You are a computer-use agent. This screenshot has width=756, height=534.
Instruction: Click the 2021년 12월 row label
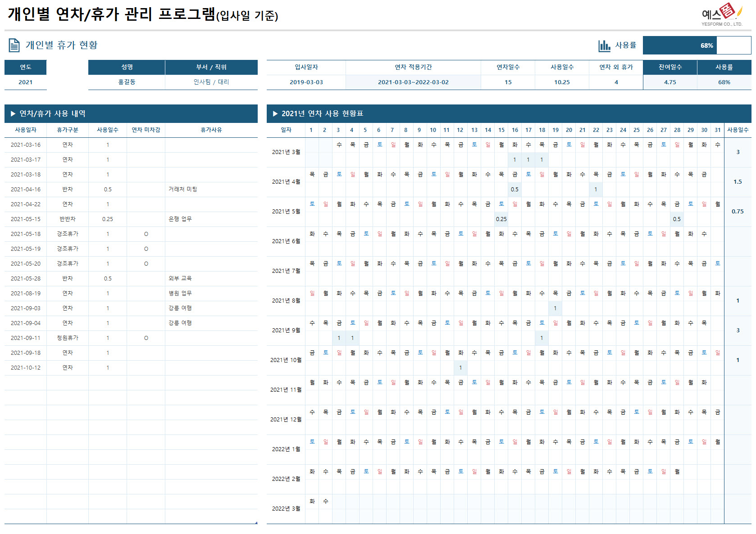[x=286, y=420]
